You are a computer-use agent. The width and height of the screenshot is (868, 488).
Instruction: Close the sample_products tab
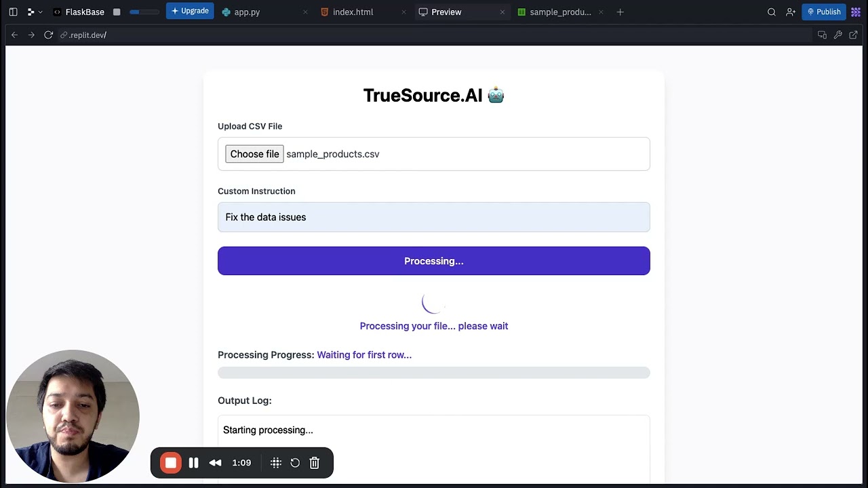(x=601, y=12)
